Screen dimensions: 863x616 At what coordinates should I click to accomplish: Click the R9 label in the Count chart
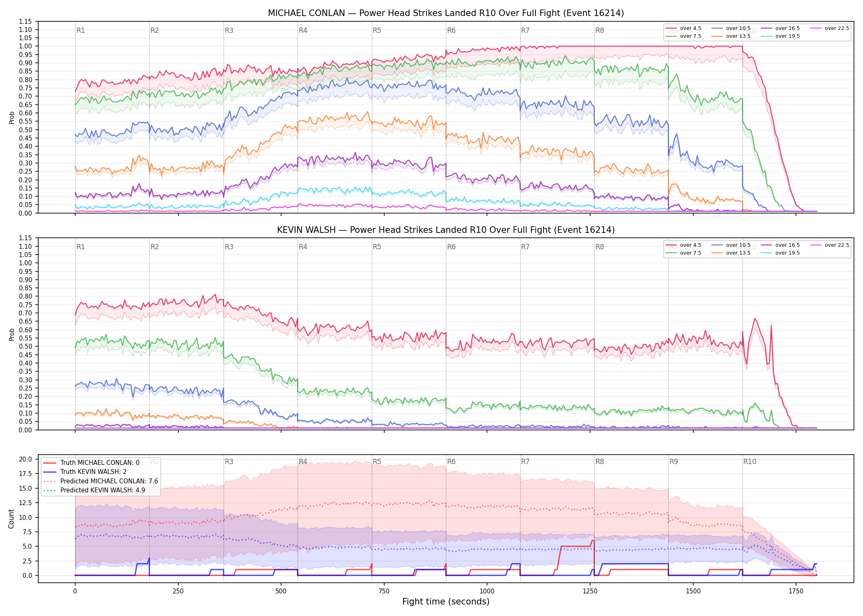674,462
